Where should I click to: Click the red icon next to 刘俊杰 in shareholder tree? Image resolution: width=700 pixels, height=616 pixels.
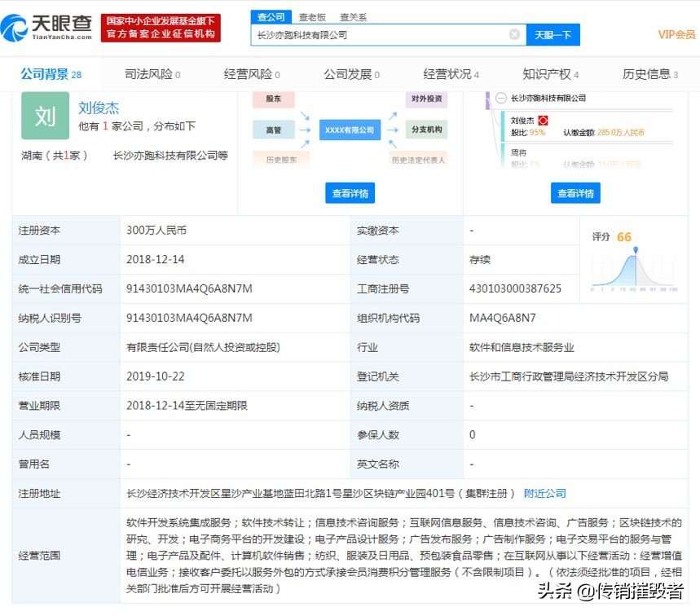click(543, 121)
